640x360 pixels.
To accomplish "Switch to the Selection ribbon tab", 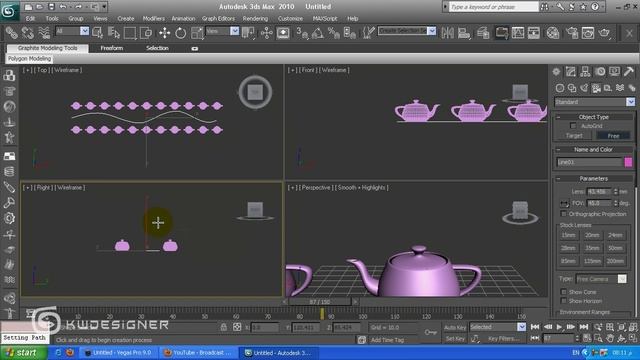I will 157,48.
